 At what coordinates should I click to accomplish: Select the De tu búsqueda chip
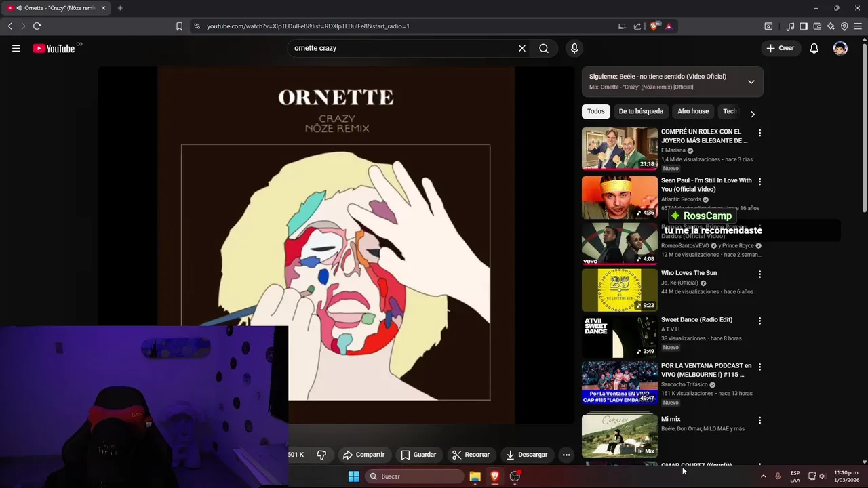(641, 111)
